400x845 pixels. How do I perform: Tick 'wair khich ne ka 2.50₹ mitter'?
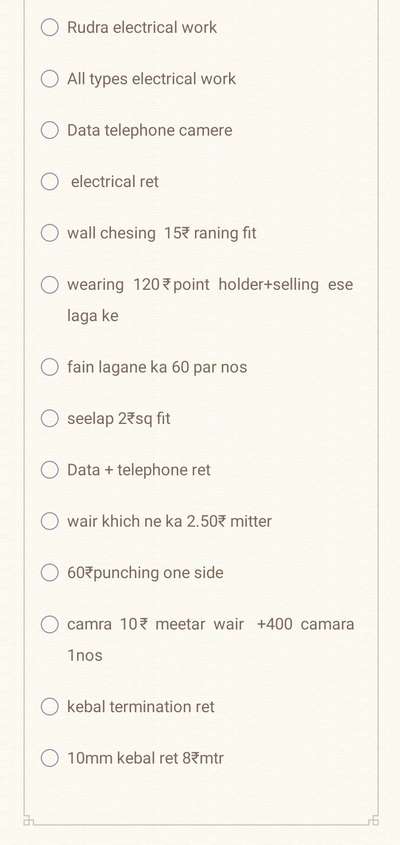(x=50, y=521)
